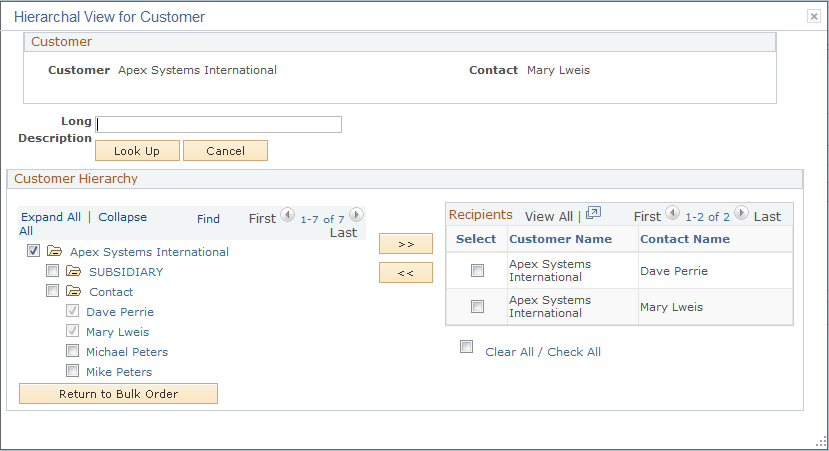This screenshot has height=451, width=829.
Task: Check the Mike Peters checkbox
Action: [x=73, y=371]
